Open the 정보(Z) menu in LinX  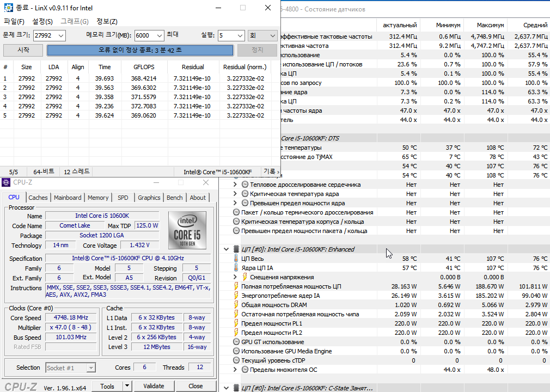[x=107, y=21]
